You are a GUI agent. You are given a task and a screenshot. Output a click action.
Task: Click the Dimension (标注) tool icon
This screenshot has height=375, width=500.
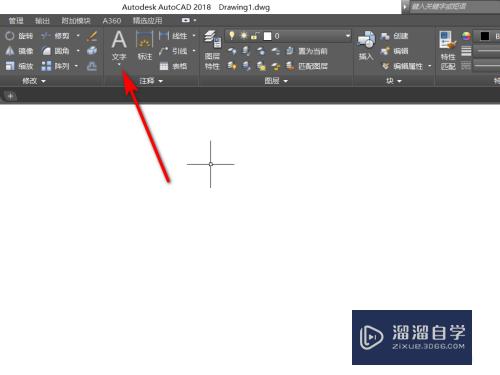[145, 40]
